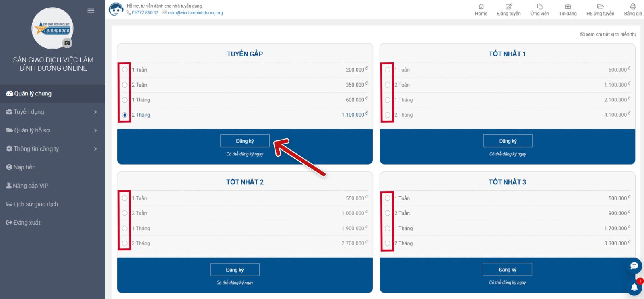
Task: Click the notification bell icon
Action: coord(634,287)
